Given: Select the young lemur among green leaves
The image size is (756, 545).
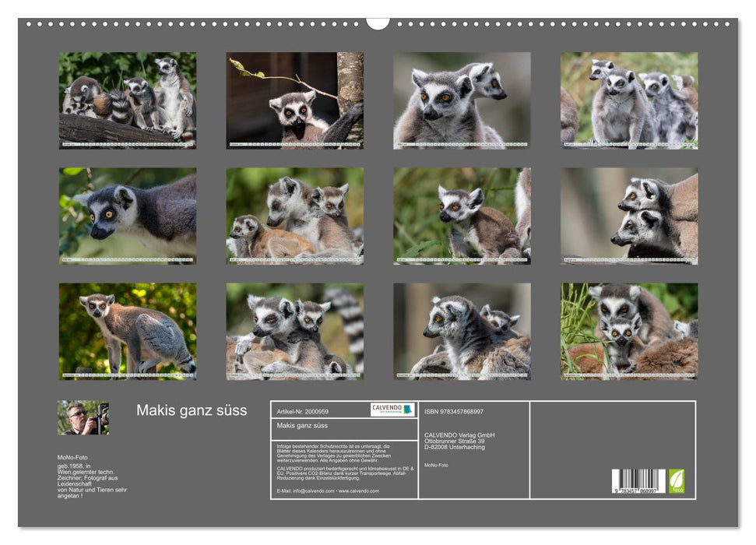Looking at the screenshot, I should (x=462, y=216).
